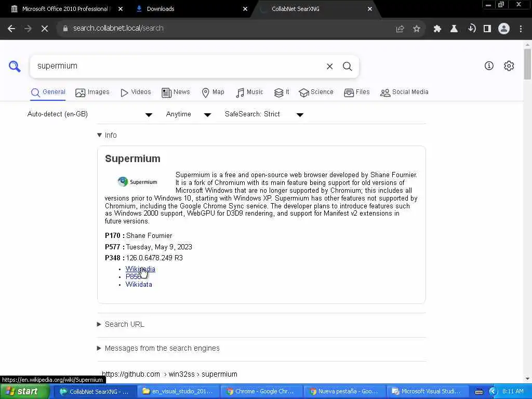
Task: Go back using the browser back arrow
Action: point(11,29)
